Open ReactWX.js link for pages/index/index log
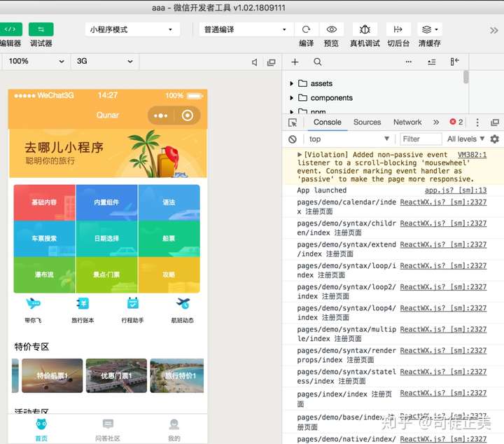Image resolution: width=504 pixels, height=444 pixels. pos(443,393)
